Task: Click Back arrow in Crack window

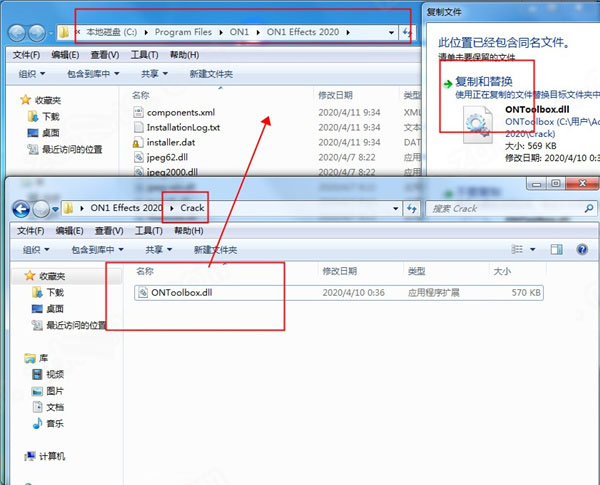Action: tap(21, 209)
